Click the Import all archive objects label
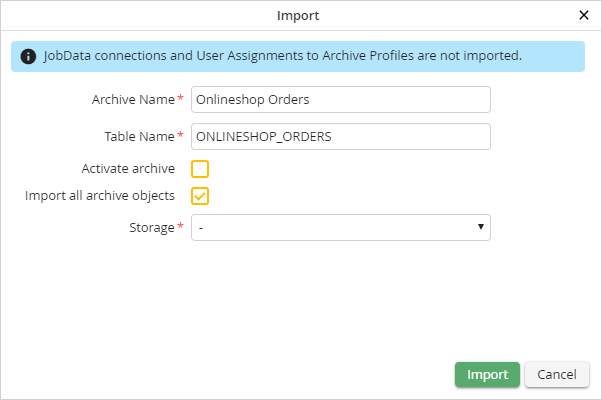The height and width of the screenshot is (400, 602). coord(100,195)
